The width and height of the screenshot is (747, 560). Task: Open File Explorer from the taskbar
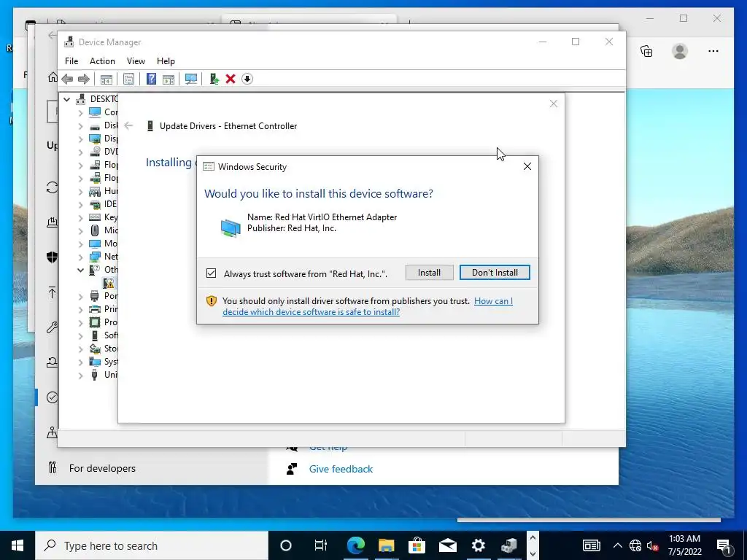pos(387,545)
